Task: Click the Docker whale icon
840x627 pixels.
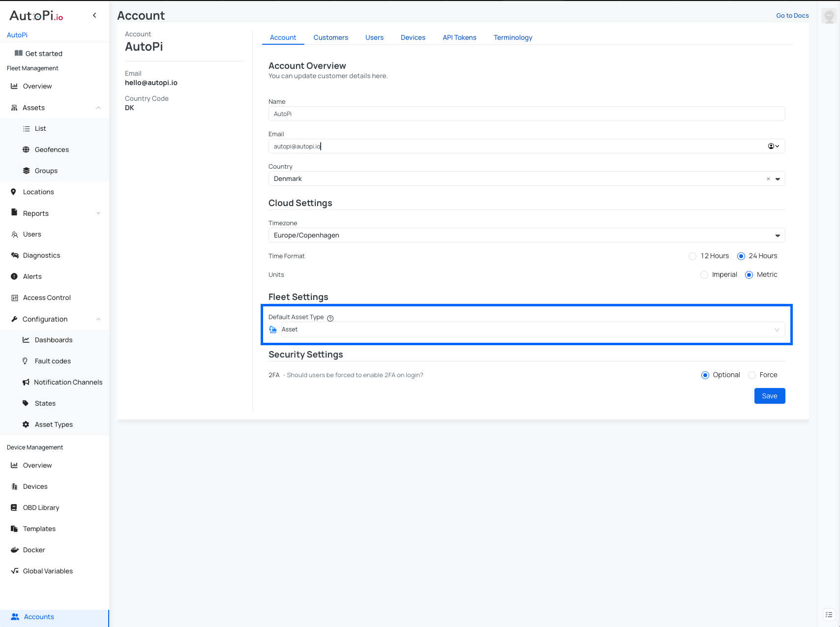Action: (x=15, y=550)
